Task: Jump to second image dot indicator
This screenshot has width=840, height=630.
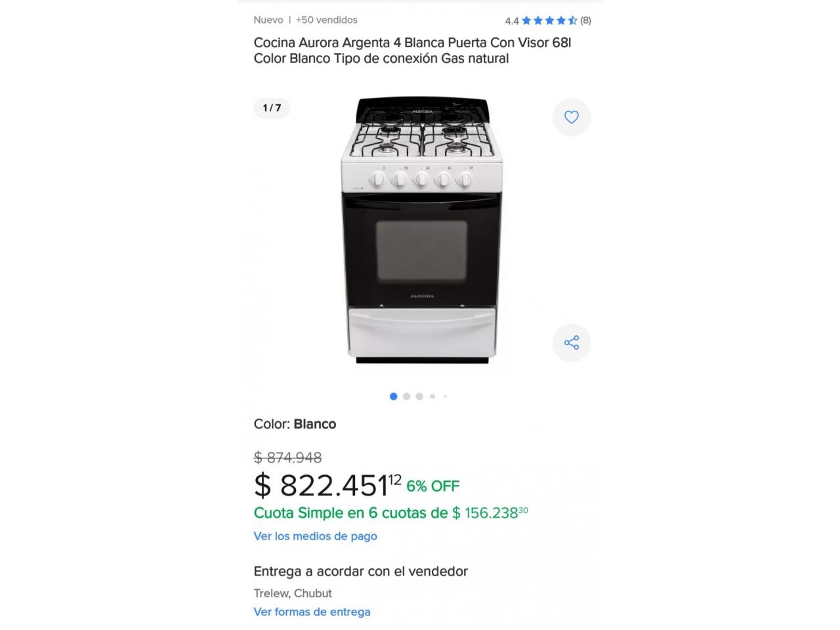Action: (x=407, y=396)
